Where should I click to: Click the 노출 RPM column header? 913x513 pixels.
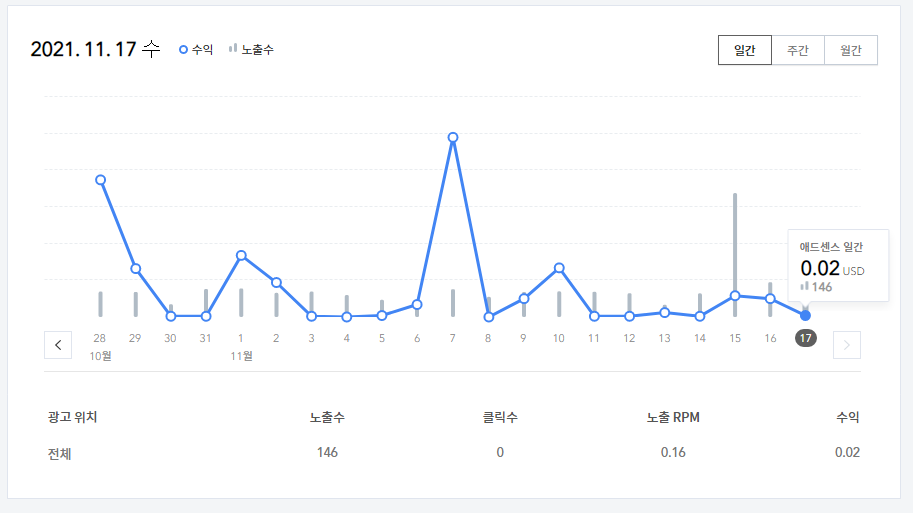673,418
